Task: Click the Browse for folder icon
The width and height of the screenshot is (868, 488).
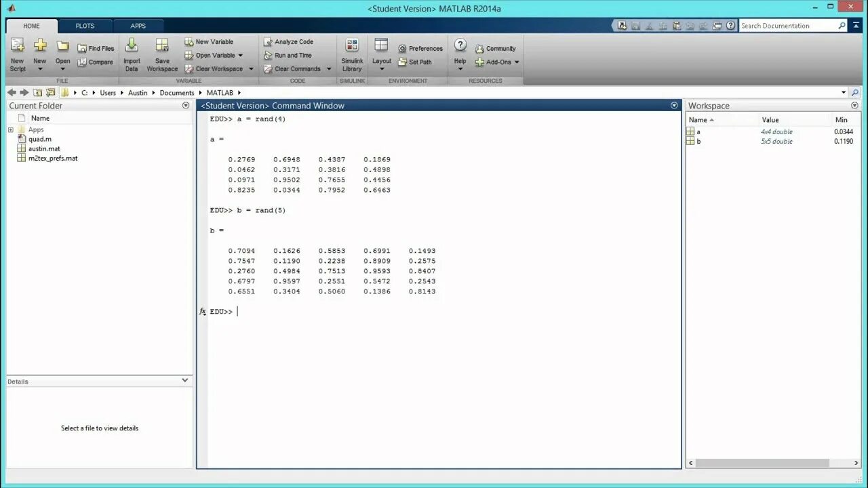Action: 50,92
